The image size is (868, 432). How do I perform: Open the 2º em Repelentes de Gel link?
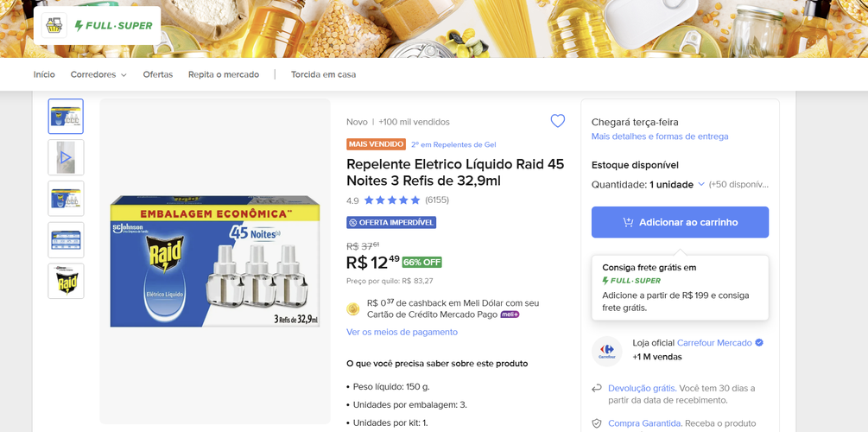(453, 144)
